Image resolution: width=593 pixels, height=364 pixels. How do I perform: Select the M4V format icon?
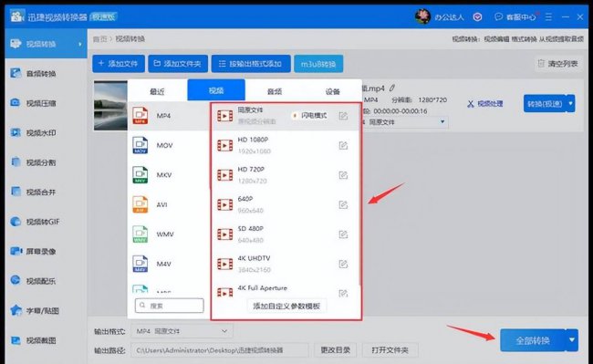coord(140,264)
